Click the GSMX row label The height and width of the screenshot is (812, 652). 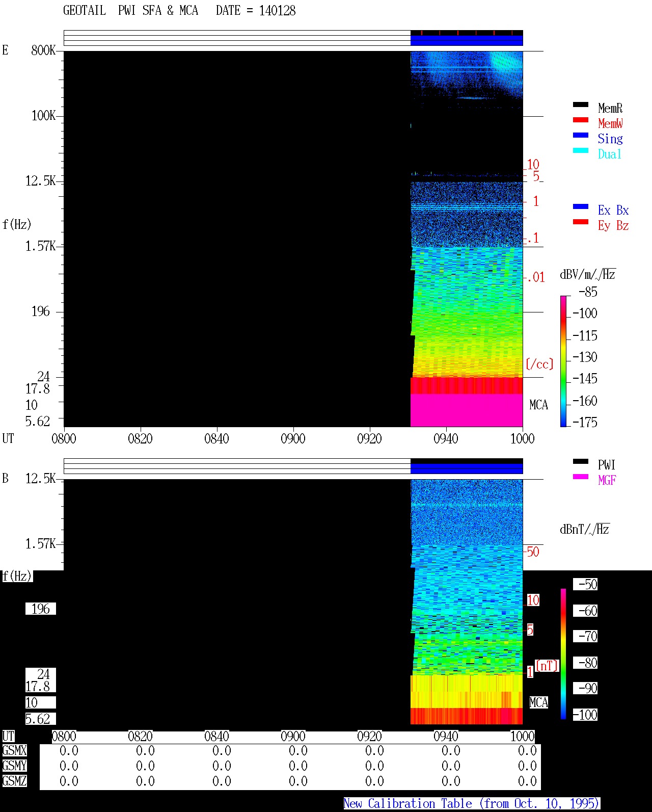[14, 750]
